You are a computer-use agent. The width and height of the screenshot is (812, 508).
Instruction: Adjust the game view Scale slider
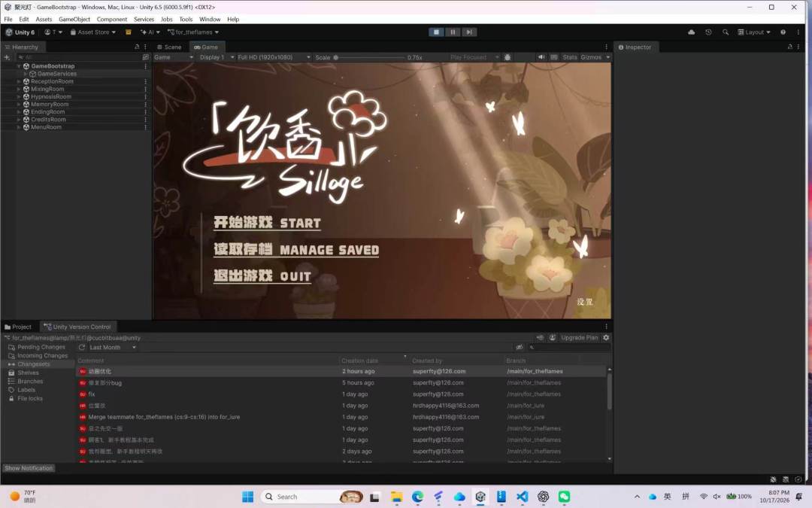[368, 57]
